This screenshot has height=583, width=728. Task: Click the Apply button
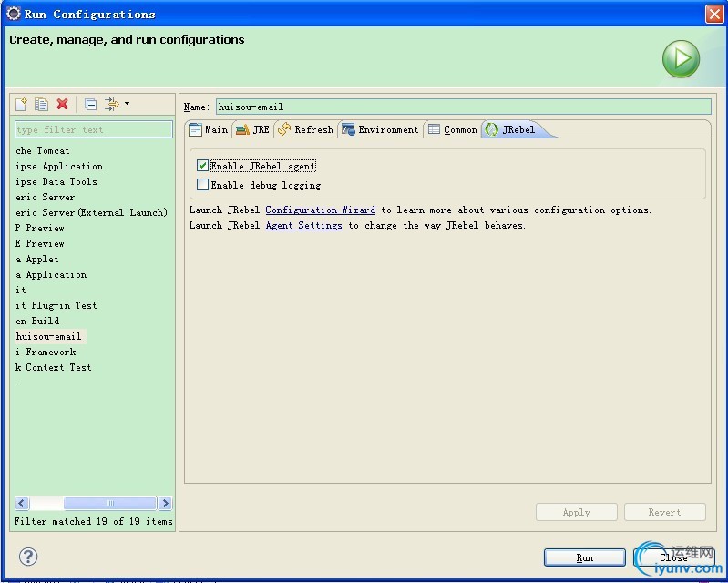577,513
